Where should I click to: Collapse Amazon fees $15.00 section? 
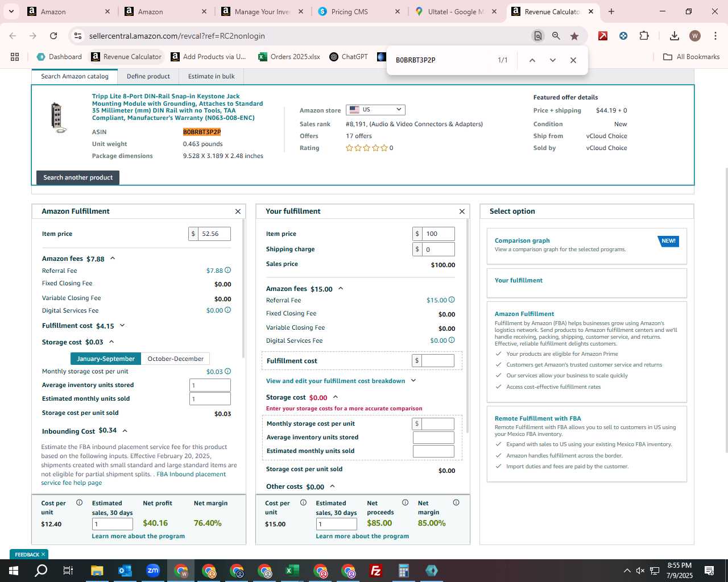pyautogui.click(x=341, y=289)
